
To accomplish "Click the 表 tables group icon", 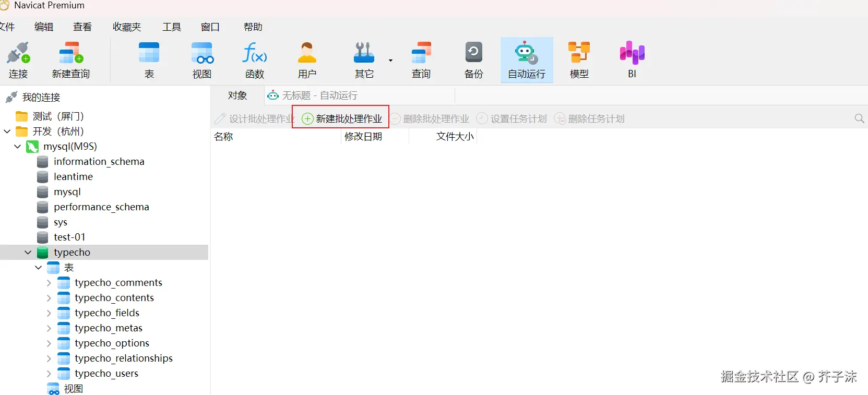I will coord(53,268).
